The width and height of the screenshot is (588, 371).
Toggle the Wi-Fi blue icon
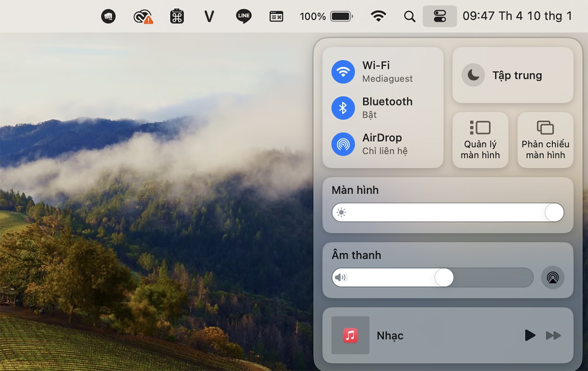(343, 72)
